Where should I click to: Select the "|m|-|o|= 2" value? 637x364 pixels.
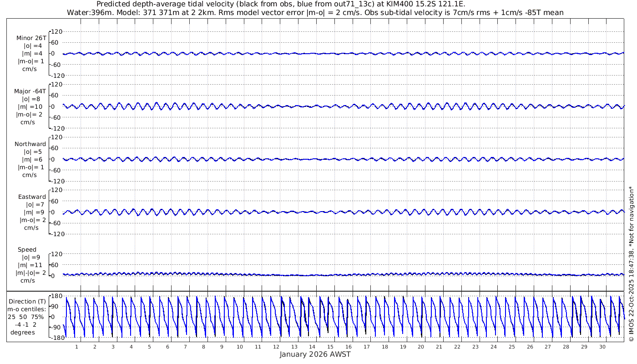(x=31, y=273)
